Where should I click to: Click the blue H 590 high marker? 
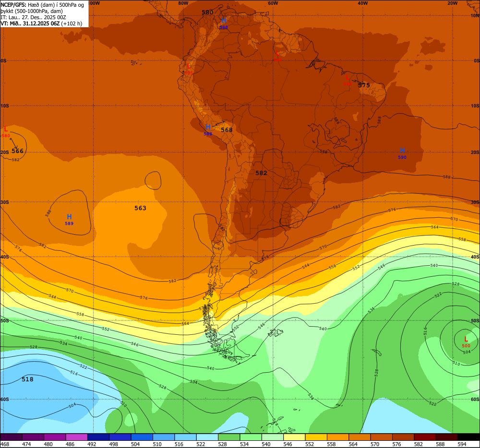click(402, 151)
